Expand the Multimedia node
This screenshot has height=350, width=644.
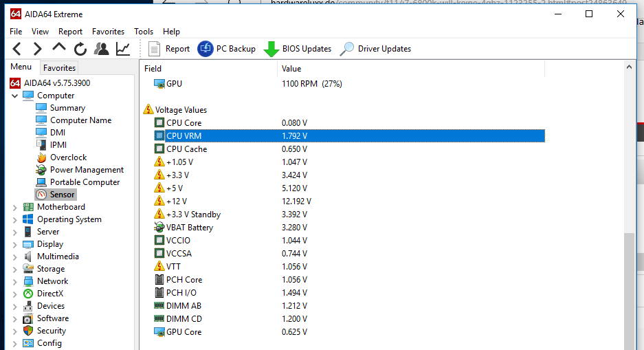click(x=15, y=257)
